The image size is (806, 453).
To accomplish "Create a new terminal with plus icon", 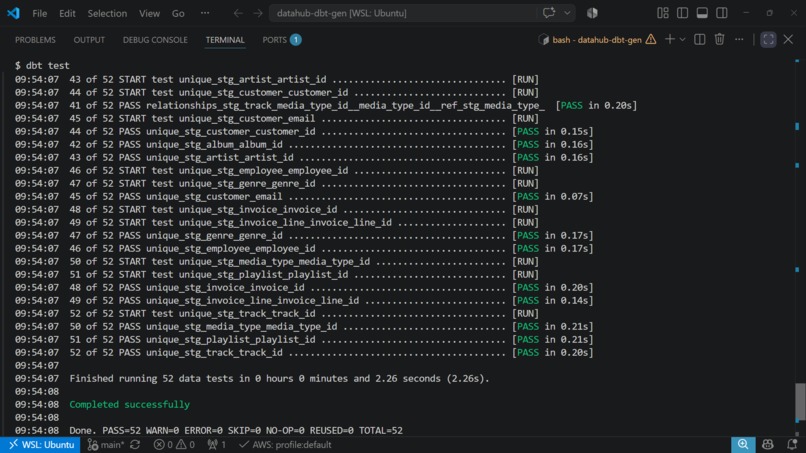I will (669, 39).
